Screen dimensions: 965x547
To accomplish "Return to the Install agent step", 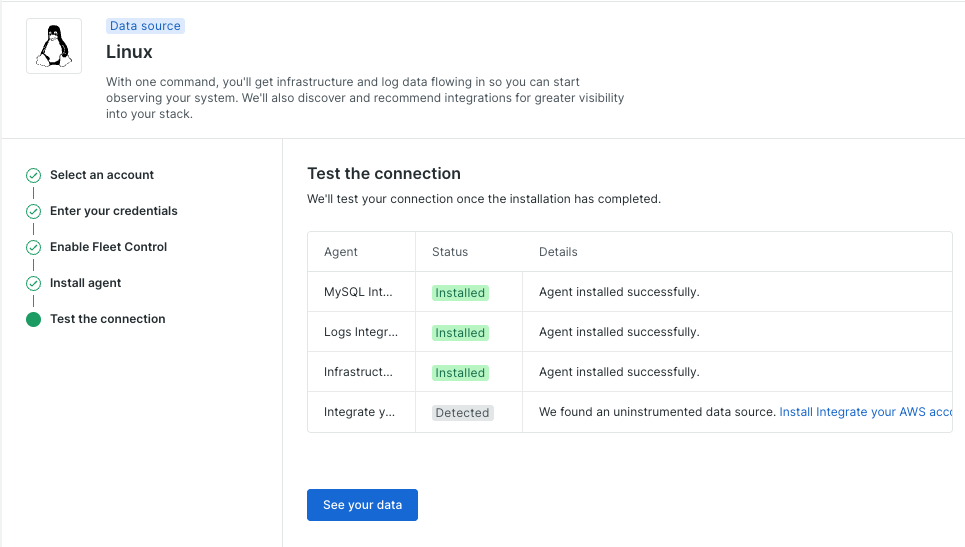I will pos(86,283).
